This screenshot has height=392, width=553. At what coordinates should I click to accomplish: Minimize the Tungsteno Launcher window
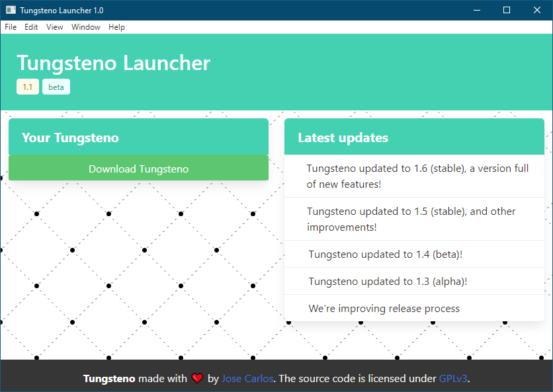[477, 10]
